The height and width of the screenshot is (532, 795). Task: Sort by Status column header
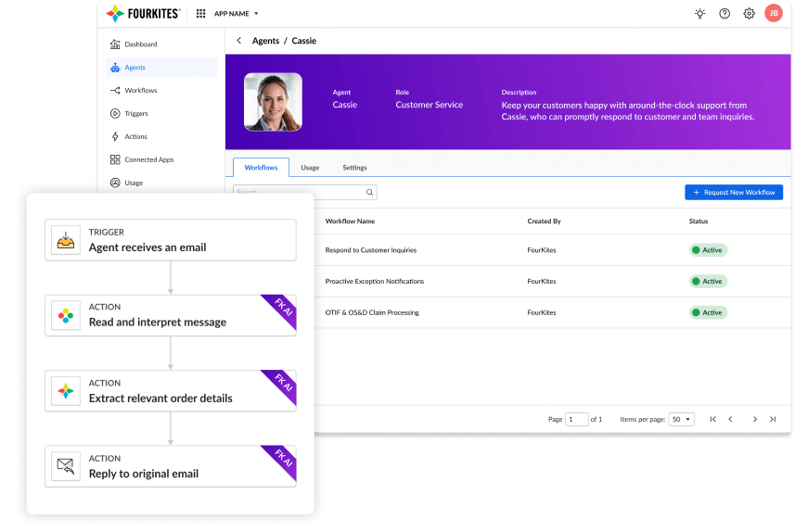[x=699, y=221]
